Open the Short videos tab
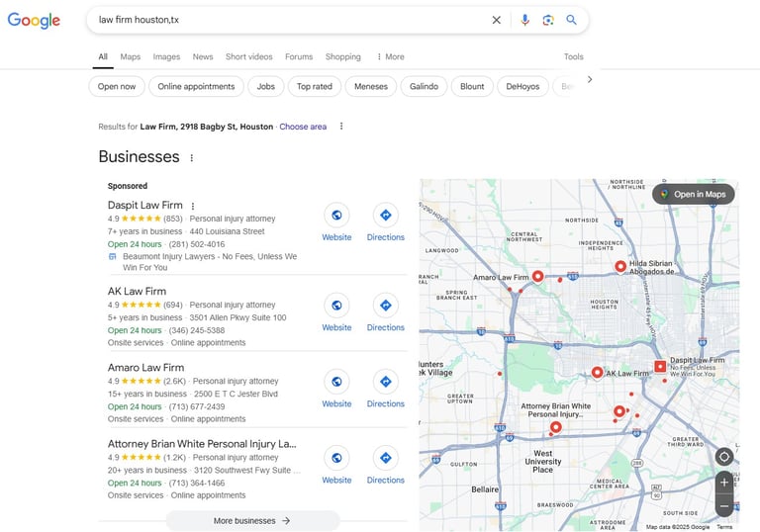Image resolution: width=760 pixels, height=532 pixels. (x=249, y=56)
